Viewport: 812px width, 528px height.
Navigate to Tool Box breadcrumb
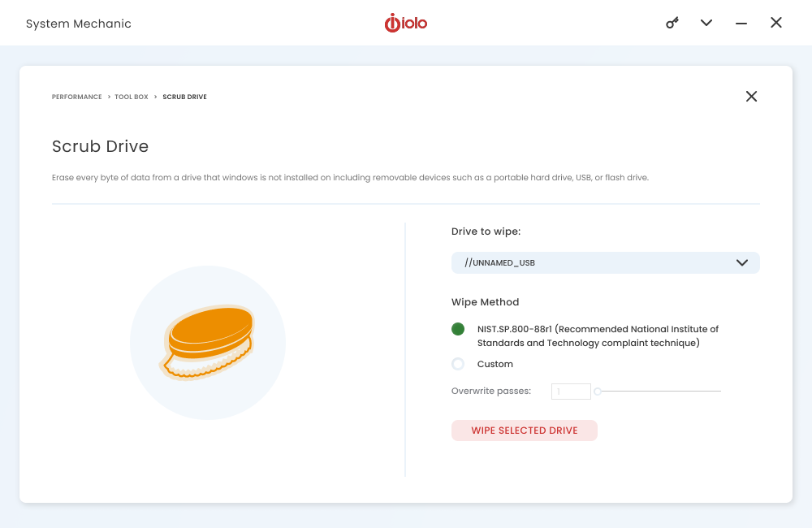click(x=131, y=97)
